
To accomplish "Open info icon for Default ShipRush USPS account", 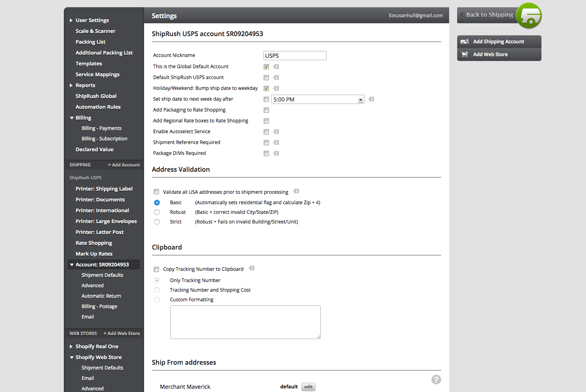I will (x=276, y=77).
